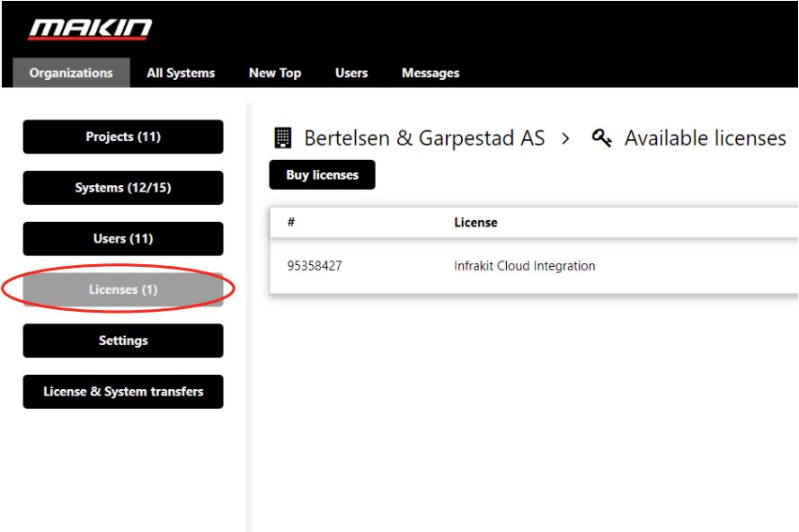This screenshot has height=532, width=799.
Task: Open the Messages tab
Action: coord(431,73)
